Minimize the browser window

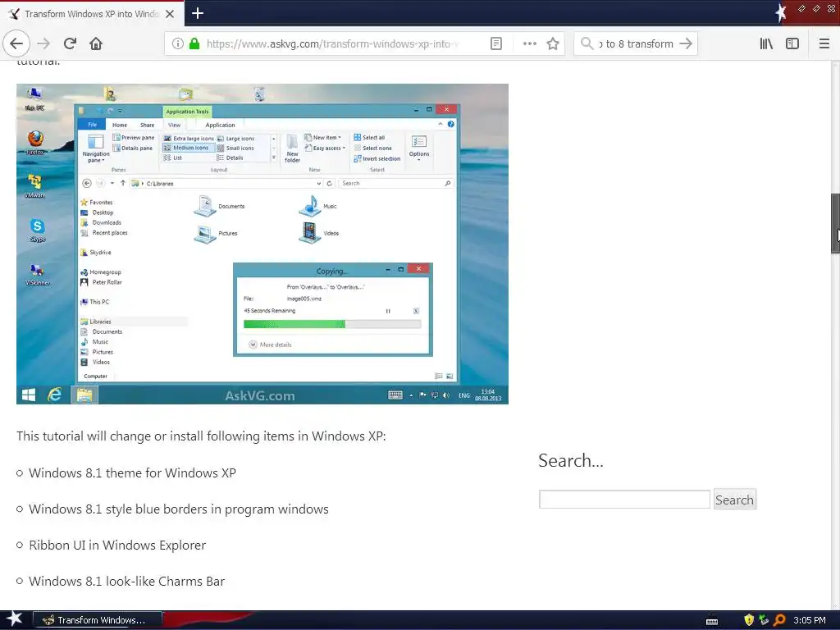(802, 8)
